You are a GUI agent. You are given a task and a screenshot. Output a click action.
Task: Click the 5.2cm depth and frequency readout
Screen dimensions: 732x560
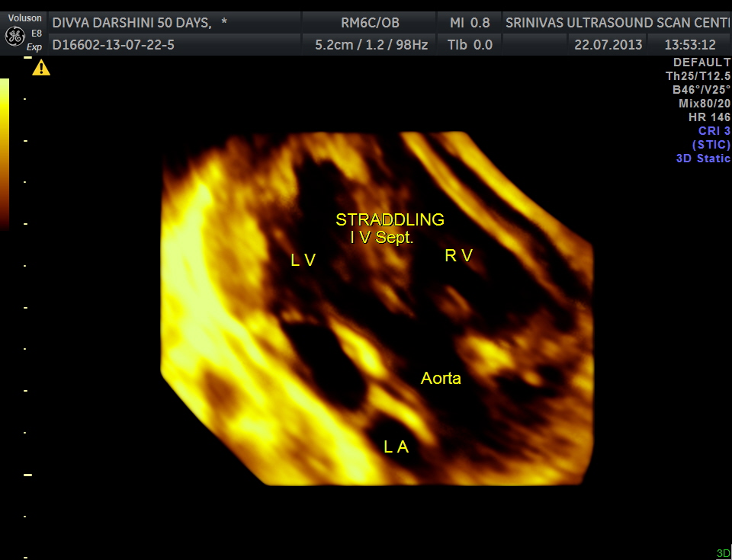coord(371,45)
